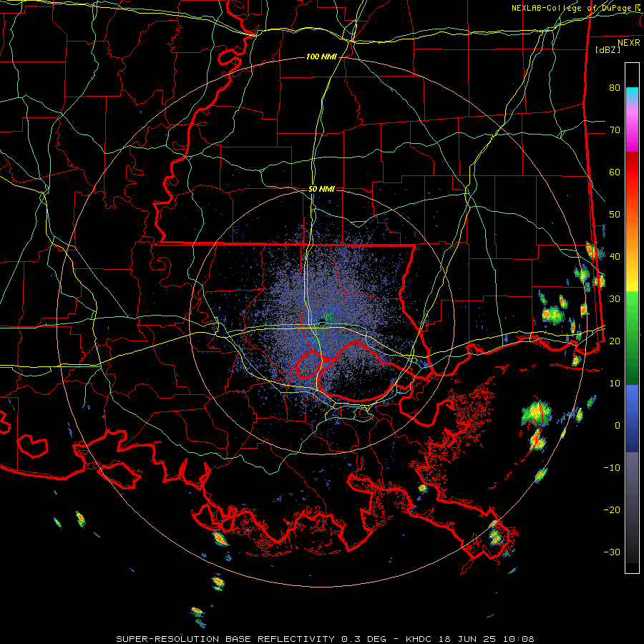Viewport: 644px width, 644px height.
Task: Click the 40 value on the dBZ scale
Action: pos(615,257)
